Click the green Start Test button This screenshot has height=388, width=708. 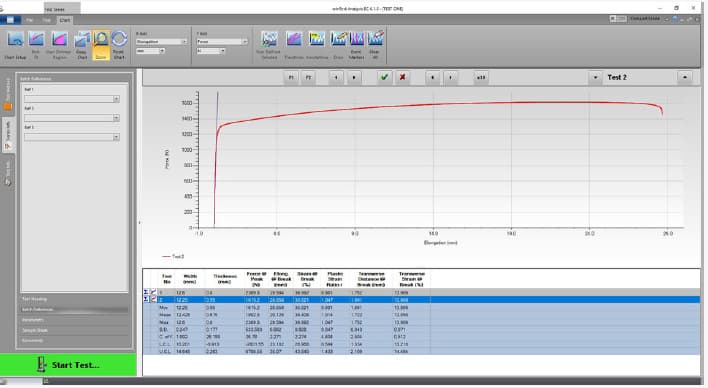[68, 365]
